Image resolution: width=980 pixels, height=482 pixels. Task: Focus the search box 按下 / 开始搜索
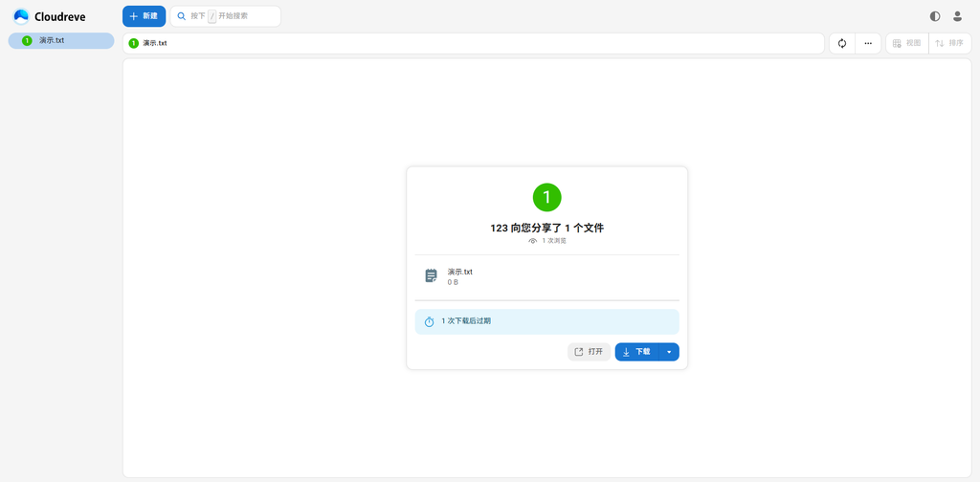(225, 16)
